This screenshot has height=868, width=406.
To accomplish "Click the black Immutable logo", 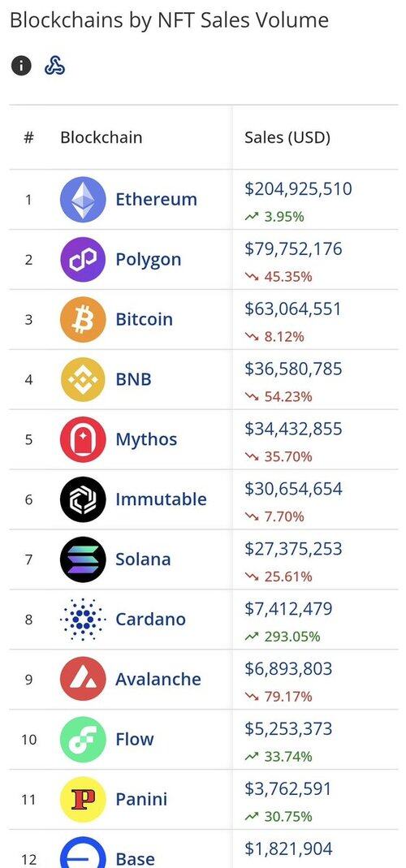I will [83, 499].
